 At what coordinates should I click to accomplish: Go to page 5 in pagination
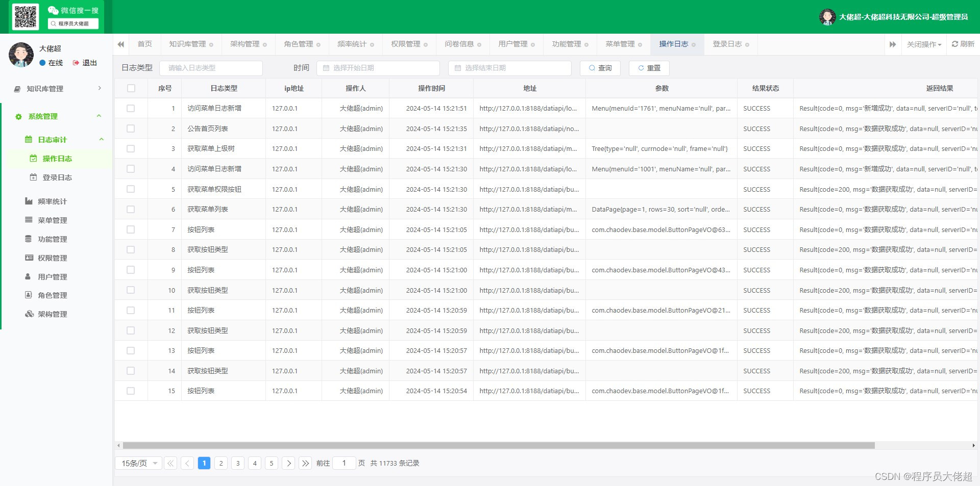coord(272,463)
